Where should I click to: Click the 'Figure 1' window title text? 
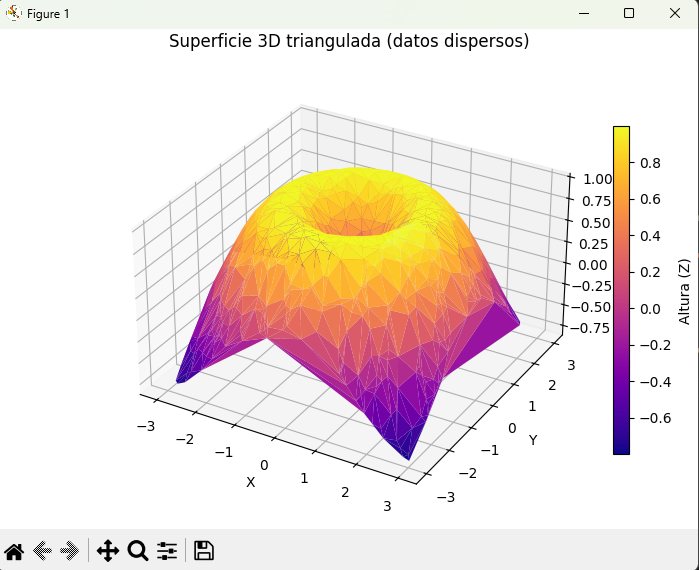pos(48,13)
